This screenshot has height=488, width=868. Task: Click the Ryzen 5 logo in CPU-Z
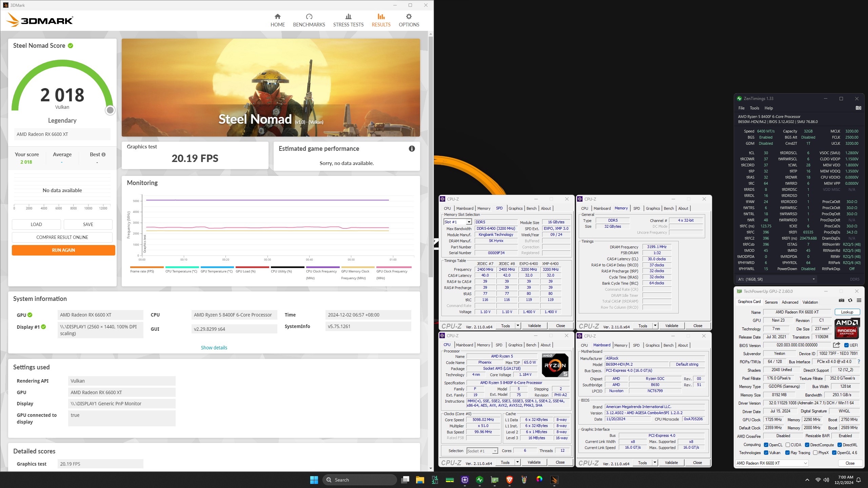(x=555, y=365)
